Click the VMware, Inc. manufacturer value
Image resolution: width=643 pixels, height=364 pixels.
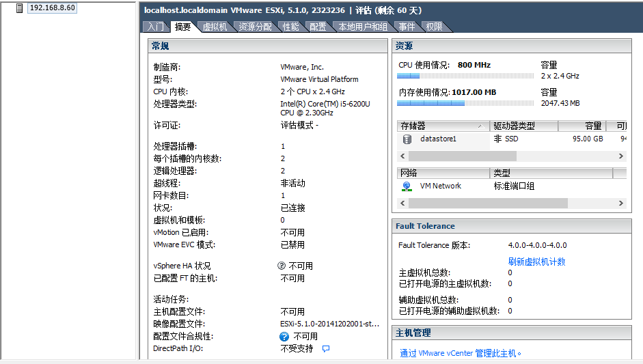coord(302,67)
